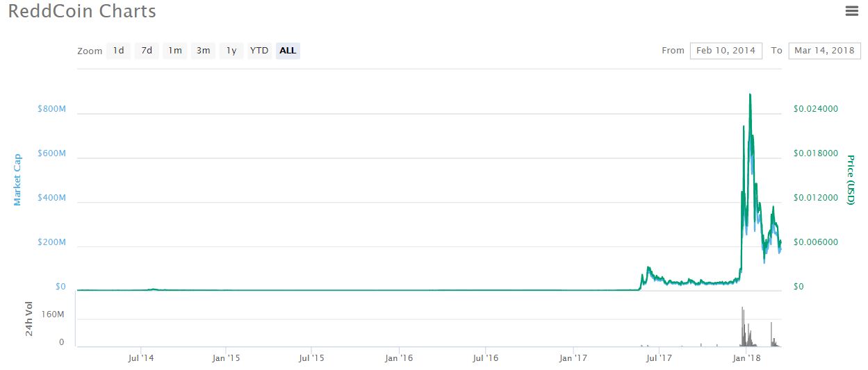Click the $0.018000 price label
The height and width of the screenshot is (370, 868).
point(816,153)
